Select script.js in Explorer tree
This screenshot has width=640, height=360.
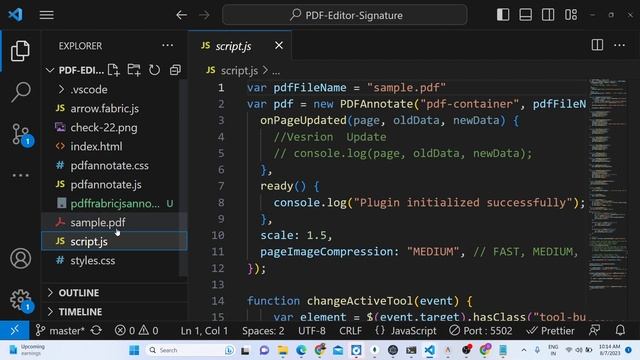pyautogui.click(x=114, y=241)
